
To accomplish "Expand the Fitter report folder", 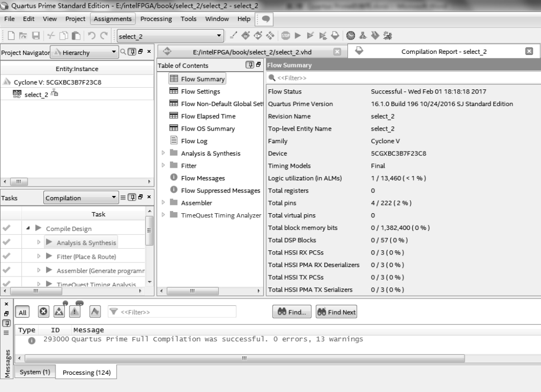I will point(163,165).
